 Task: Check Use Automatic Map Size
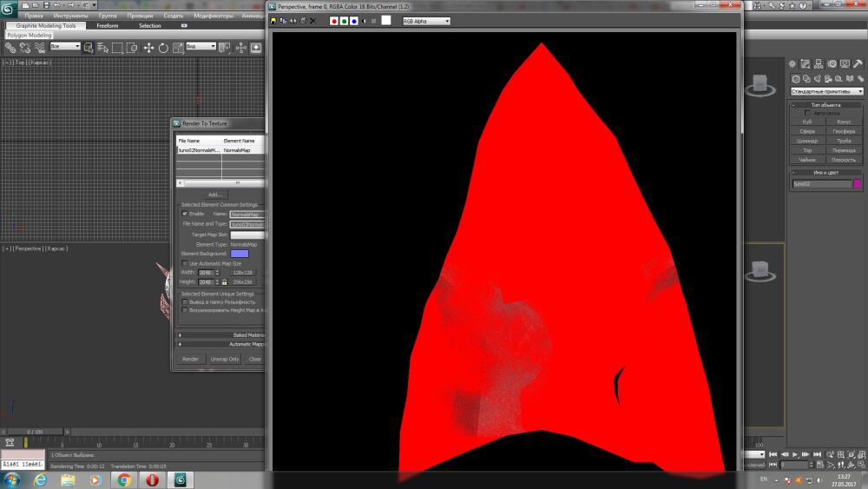pyautogui.click(x=185, y=263)
